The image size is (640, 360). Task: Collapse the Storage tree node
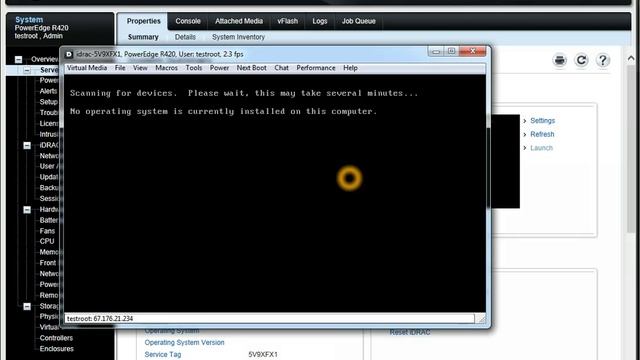tap(27, 306)
